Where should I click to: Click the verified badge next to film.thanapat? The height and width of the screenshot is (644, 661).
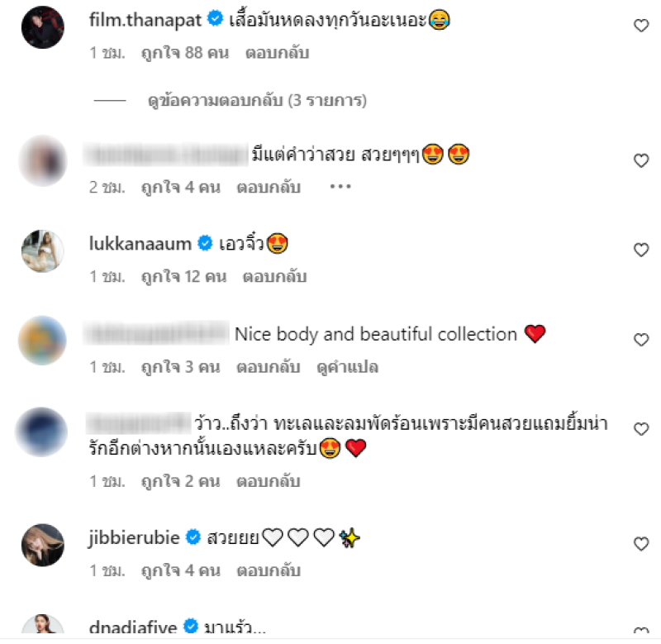215,19
